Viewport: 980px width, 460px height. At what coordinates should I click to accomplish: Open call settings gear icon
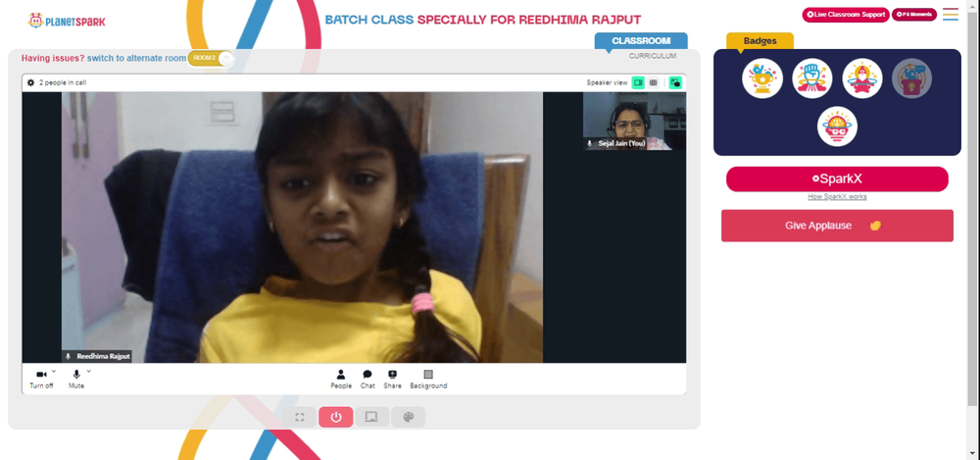(30, 82)
